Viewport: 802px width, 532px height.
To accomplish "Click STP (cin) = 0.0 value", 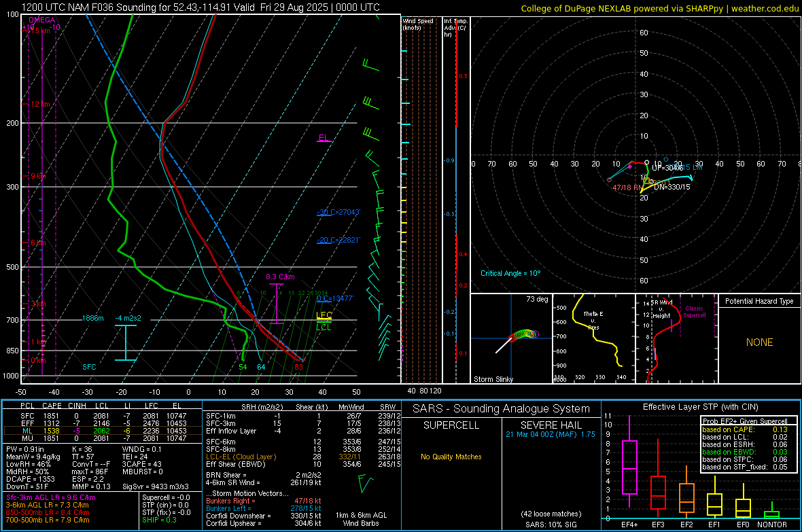I will (x=166, y=505).
